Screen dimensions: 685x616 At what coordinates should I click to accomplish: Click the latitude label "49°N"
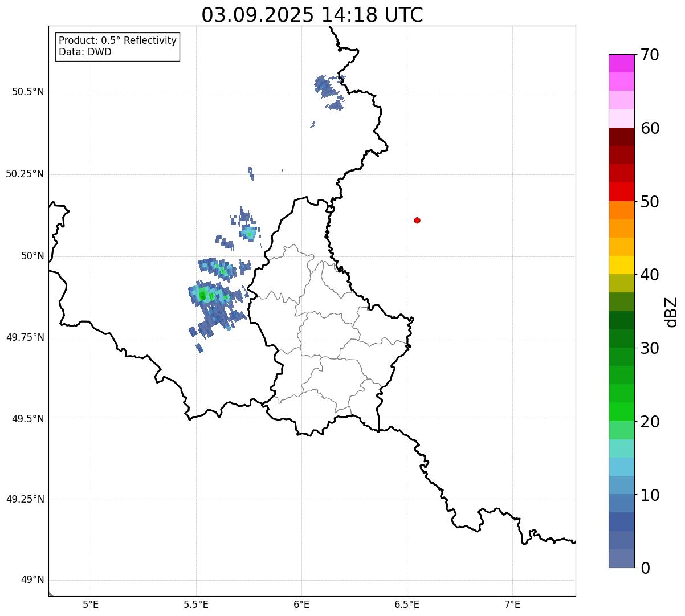point(32,580)
